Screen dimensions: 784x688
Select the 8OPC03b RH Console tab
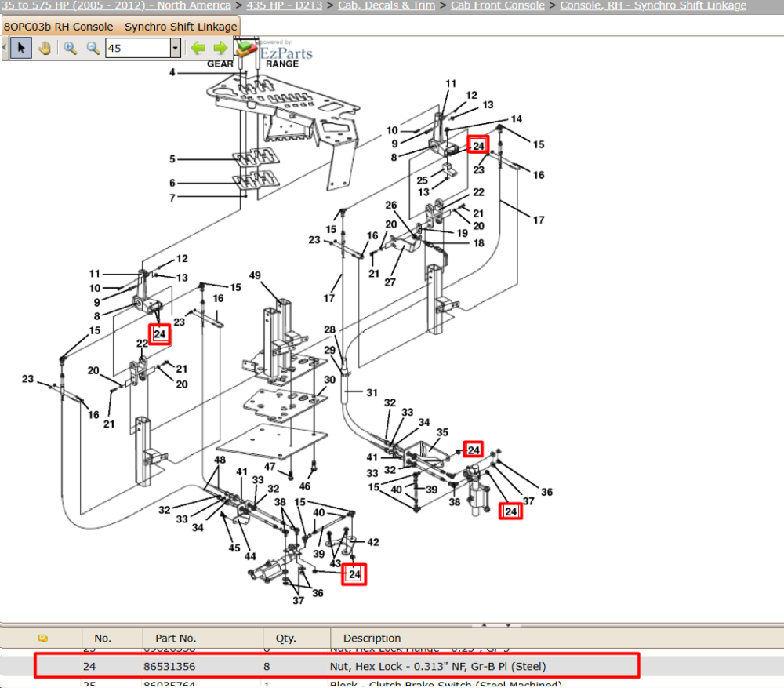(121, 27)
